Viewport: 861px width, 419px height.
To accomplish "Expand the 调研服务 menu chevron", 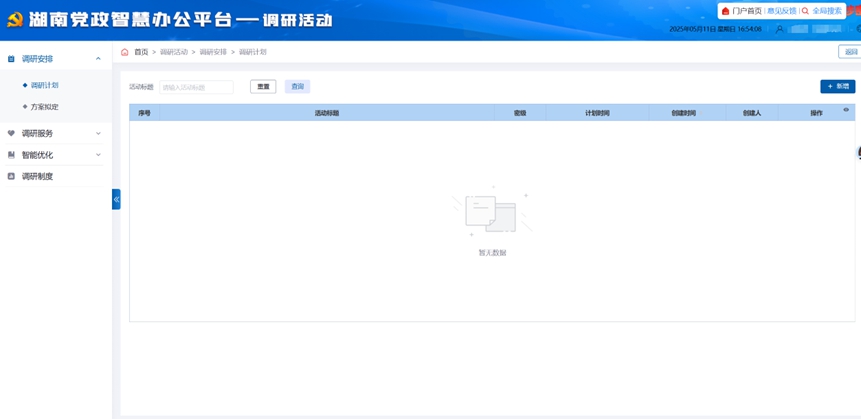I will [x=98, y=133].
